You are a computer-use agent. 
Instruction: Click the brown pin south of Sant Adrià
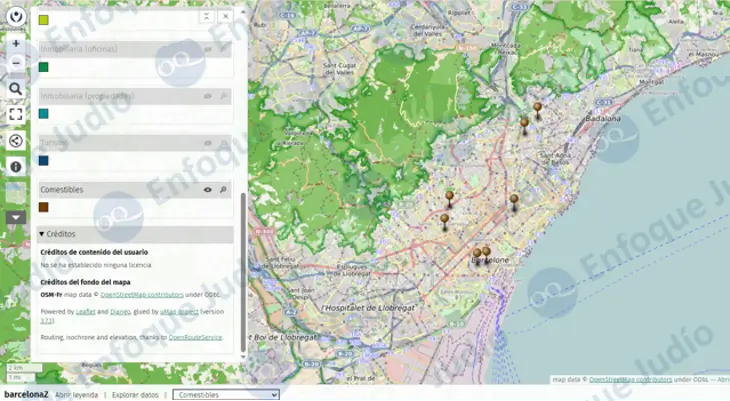click(514, 202)
